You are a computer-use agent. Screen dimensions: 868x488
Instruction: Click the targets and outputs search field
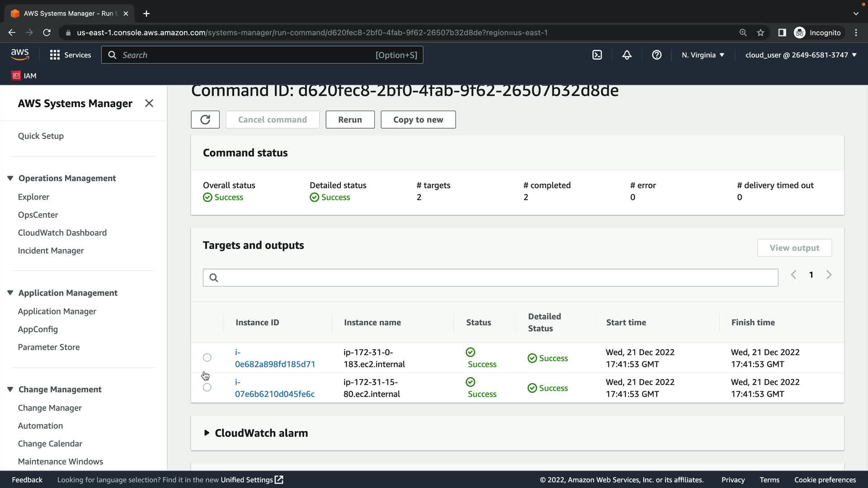(490, 277)
